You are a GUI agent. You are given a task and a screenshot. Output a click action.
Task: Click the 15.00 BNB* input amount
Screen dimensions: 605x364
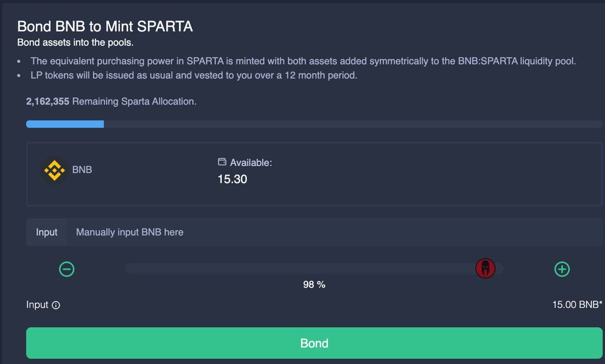click(577, 305)
